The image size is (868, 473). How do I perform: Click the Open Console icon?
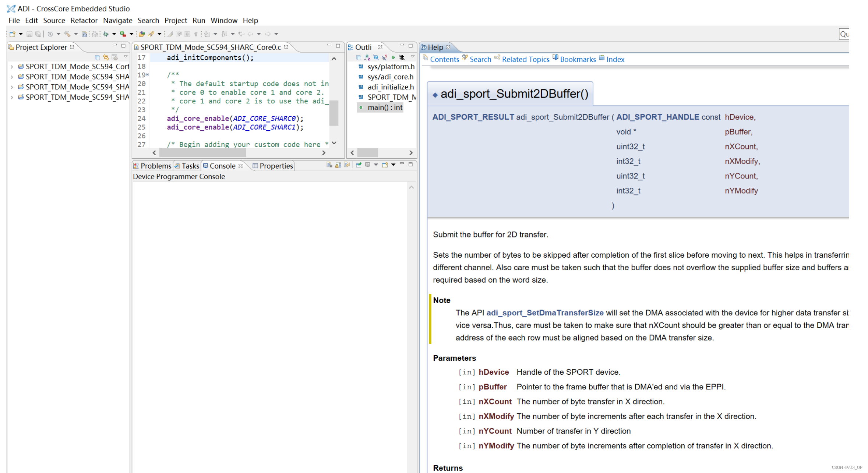point(385,165)
